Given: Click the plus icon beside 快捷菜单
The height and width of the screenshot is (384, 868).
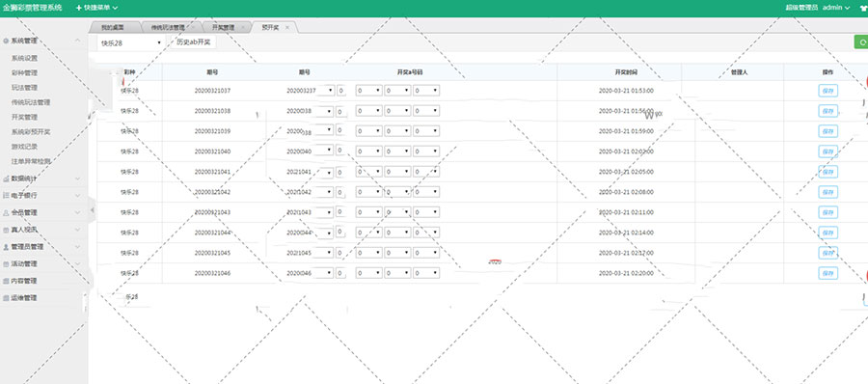Looking at the screenshot, I should coord(79,8).
